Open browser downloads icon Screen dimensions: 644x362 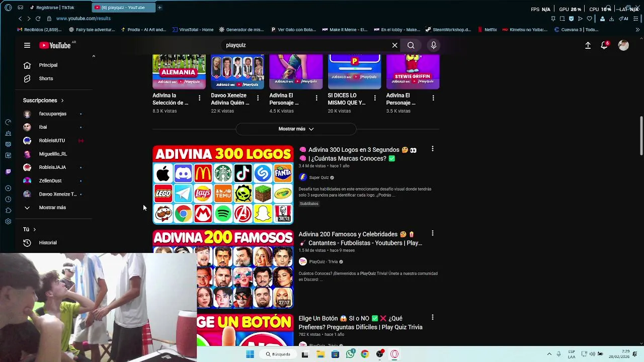pyautogui.click(x=611, y=19)
